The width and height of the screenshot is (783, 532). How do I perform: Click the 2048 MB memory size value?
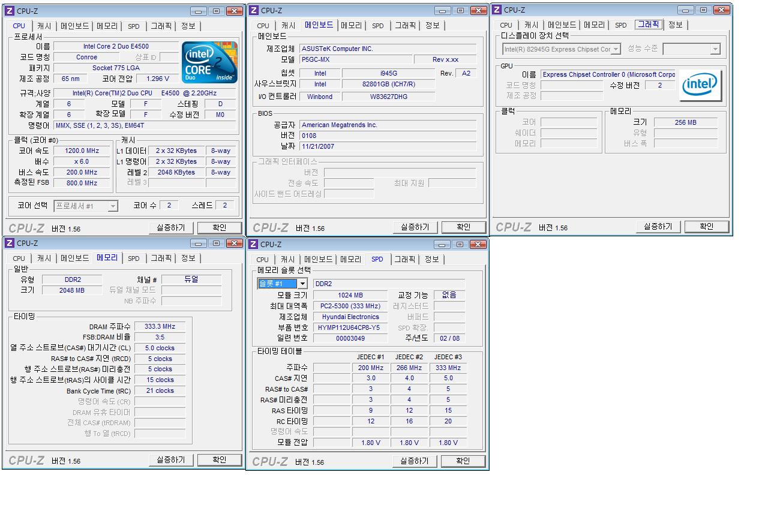point(72,290)
